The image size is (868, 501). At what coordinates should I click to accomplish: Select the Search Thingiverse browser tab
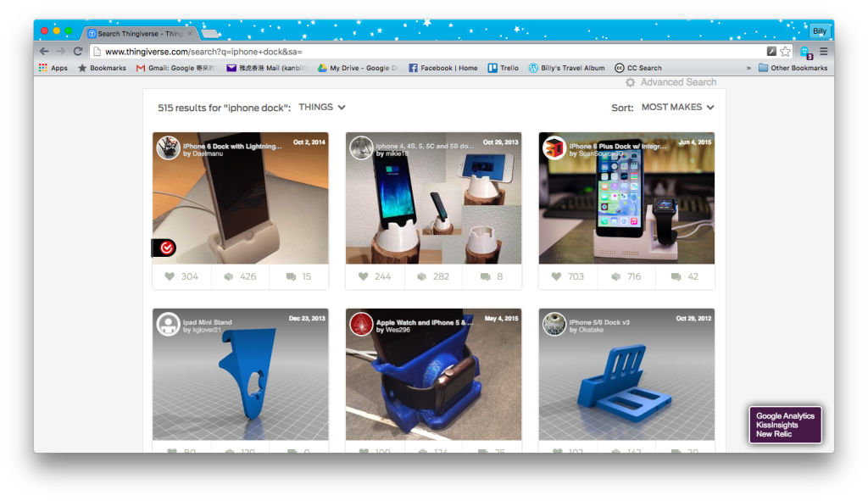pyautogui.click(x=136, y=31)
